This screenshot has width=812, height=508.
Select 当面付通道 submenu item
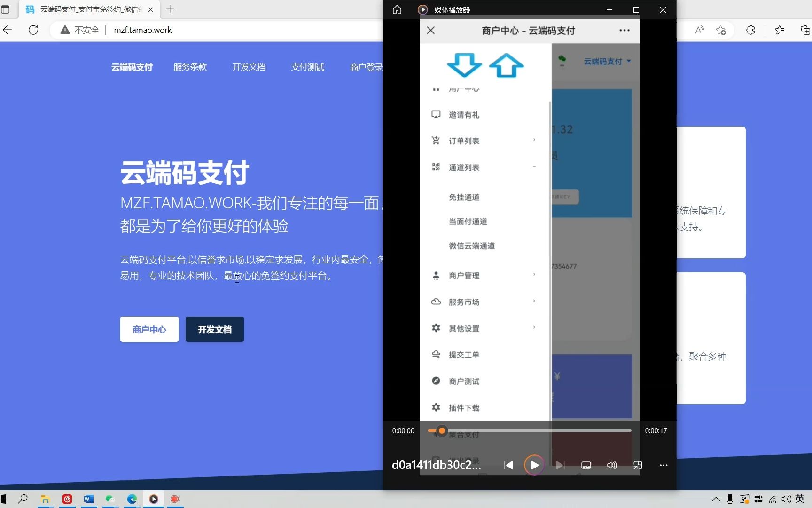point(468,222)
